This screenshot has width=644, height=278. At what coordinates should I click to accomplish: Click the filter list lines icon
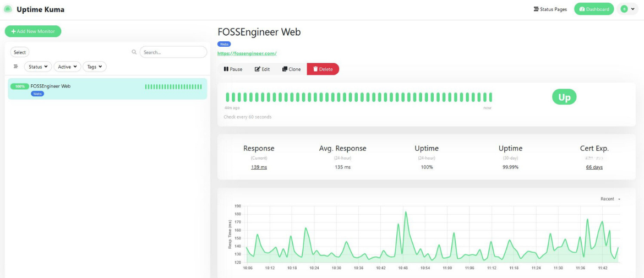click(15, 67)
